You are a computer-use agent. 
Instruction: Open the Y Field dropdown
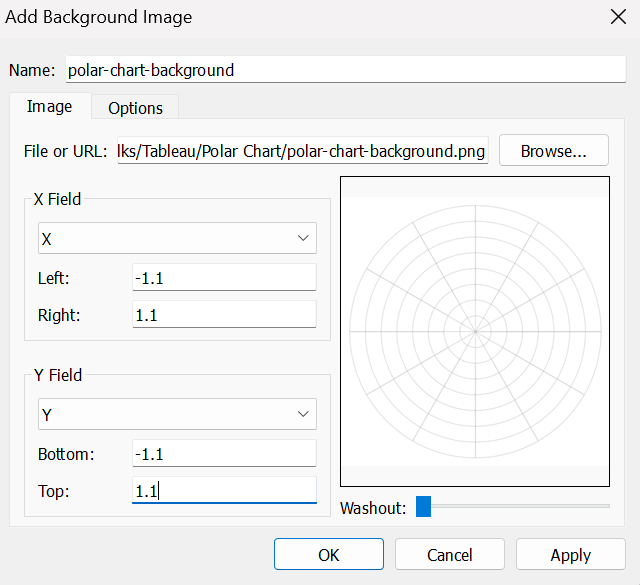[x=177, y=414]
